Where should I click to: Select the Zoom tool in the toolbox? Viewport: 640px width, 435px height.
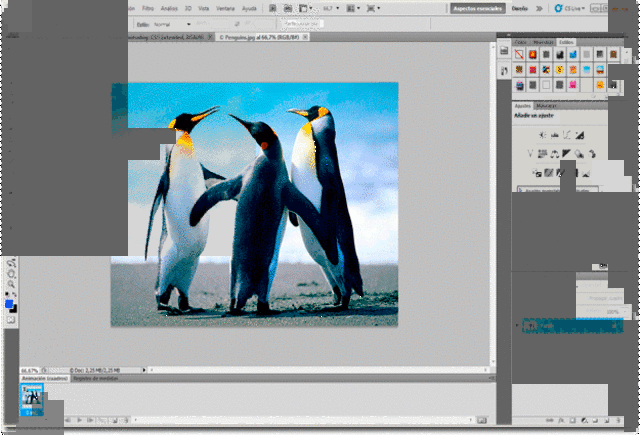[11, 284]
